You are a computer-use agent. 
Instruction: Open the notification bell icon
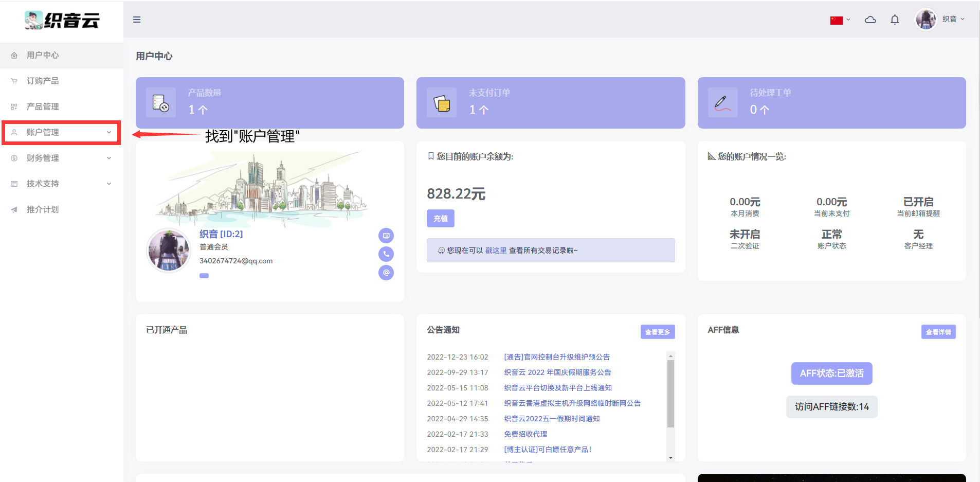[x=895, y=20]
